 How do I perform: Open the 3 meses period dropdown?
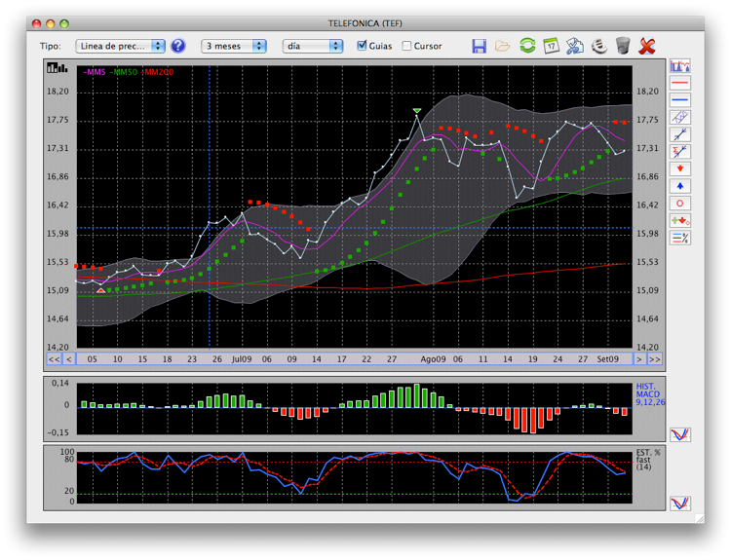coord(234,46)
